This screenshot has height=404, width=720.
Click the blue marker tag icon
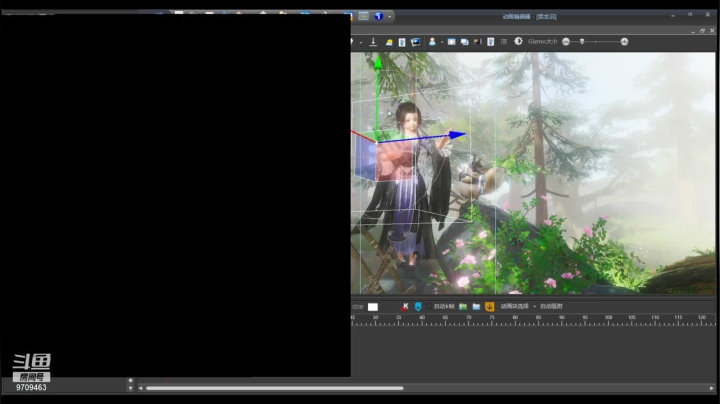(418, 306)
